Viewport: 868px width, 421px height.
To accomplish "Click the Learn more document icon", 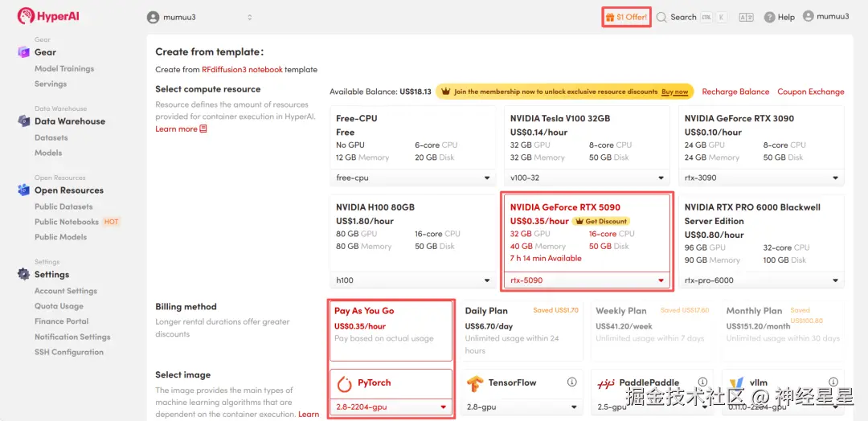I will click(x=203, y=129).
